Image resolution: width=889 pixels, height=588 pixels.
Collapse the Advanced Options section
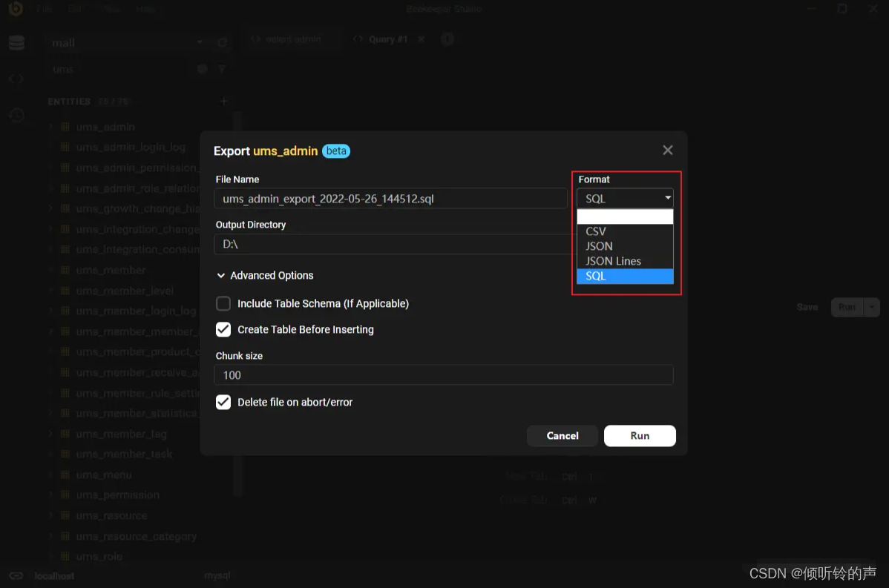(x=266, y=275)
